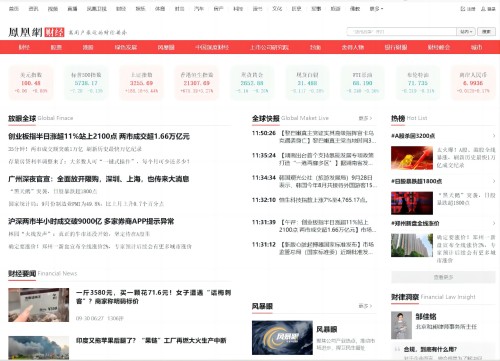500x361 pixels.
Task: Open headline 广州深夜官宣：全面放开限购
Action: 98,179
